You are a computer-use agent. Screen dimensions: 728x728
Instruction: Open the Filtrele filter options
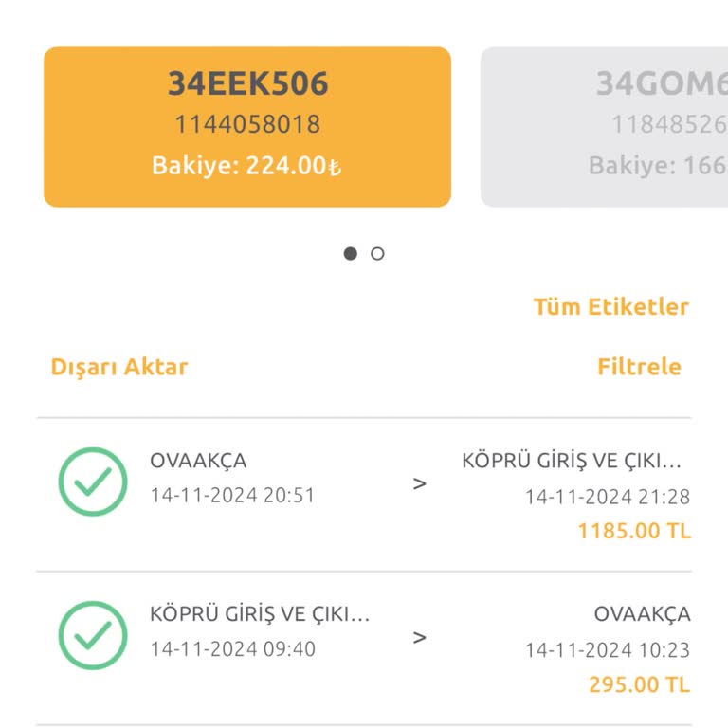639,367
